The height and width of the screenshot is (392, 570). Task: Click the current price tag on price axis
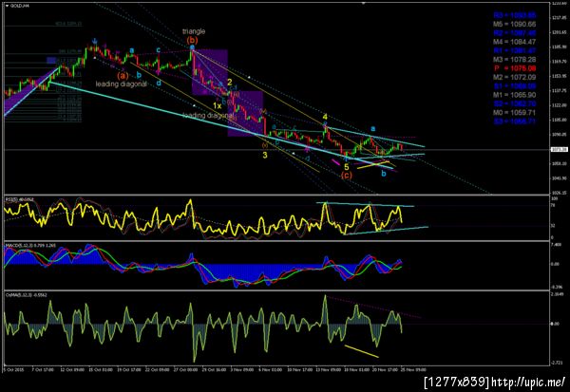point(560,149)
